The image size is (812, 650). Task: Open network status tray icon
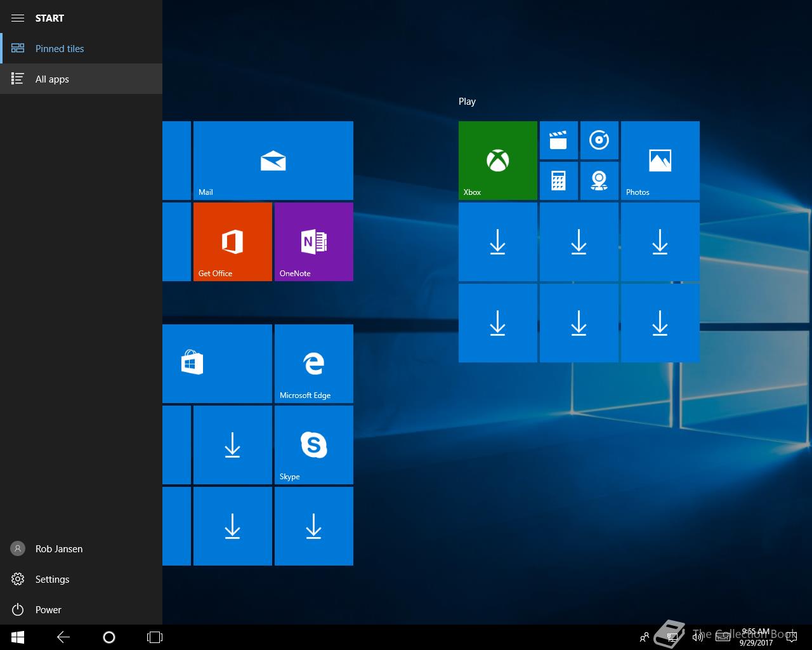[672, 637]
